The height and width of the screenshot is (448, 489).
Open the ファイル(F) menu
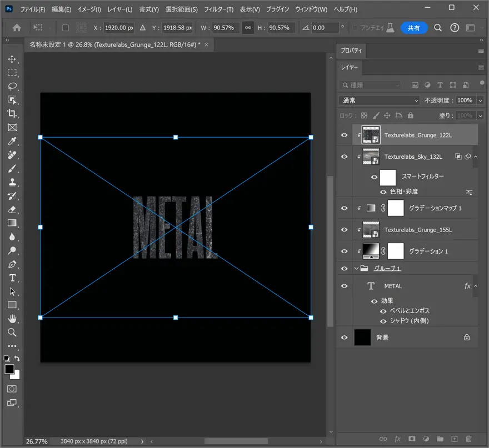33,9
